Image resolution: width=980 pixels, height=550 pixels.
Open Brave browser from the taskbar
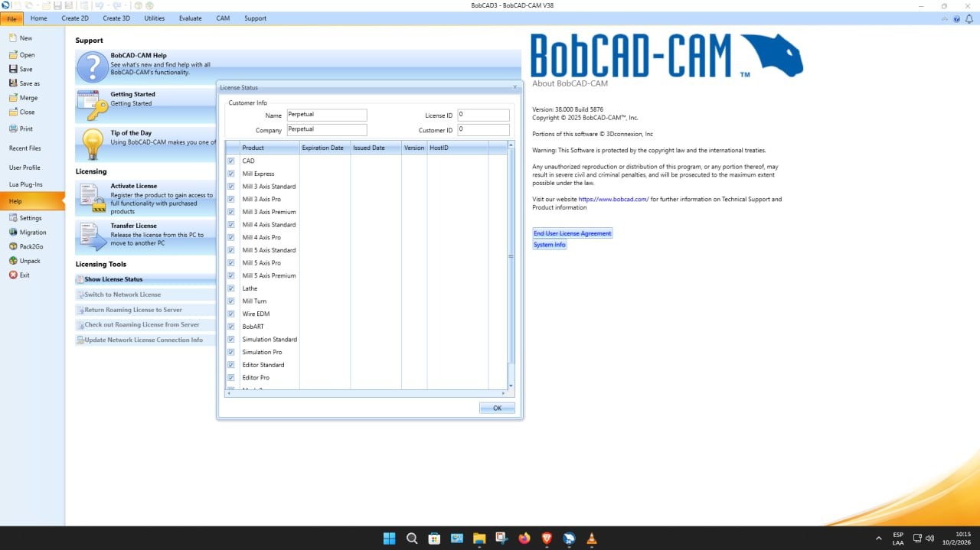(x=547, y=539)
